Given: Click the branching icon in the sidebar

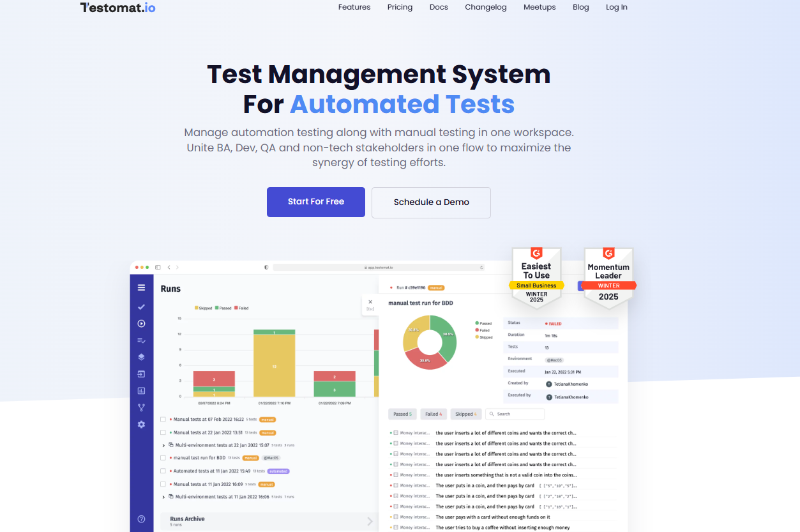Looking at the screenshot, I should click(141, 407).
